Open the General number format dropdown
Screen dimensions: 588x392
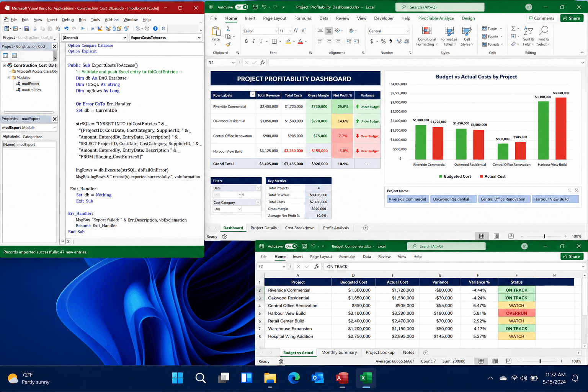(408, 31)
